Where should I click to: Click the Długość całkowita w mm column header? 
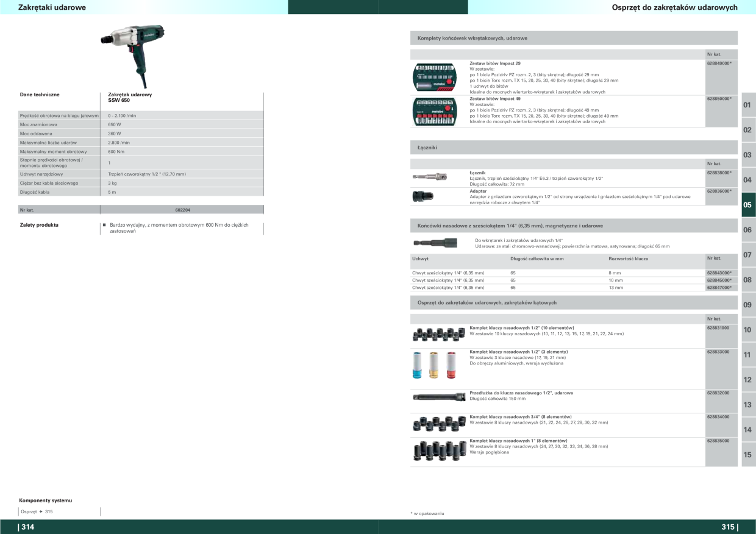pyautogui.click(x=537, y=258)
